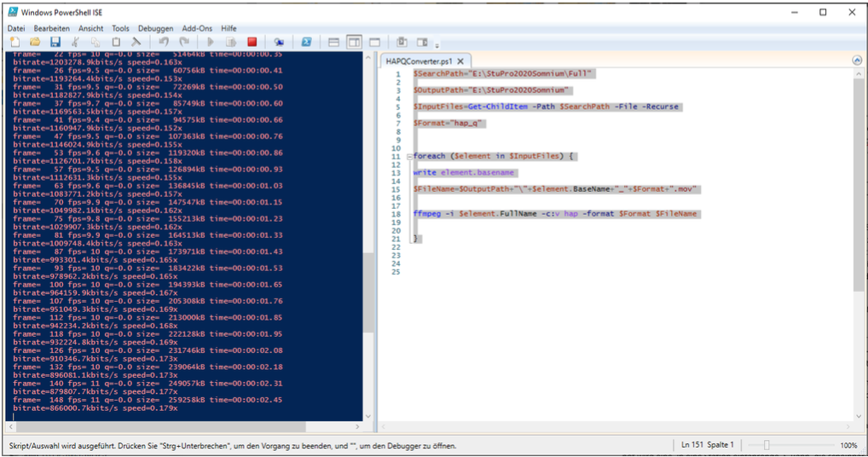868x457 pixels.
Task: Cut selection with scissors icon
Action: (x=75, y=42)
